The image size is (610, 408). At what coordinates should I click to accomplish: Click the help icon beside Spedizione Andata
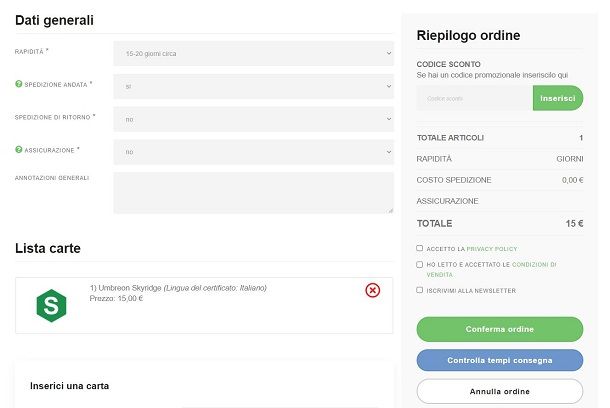[x=18, y=84]
